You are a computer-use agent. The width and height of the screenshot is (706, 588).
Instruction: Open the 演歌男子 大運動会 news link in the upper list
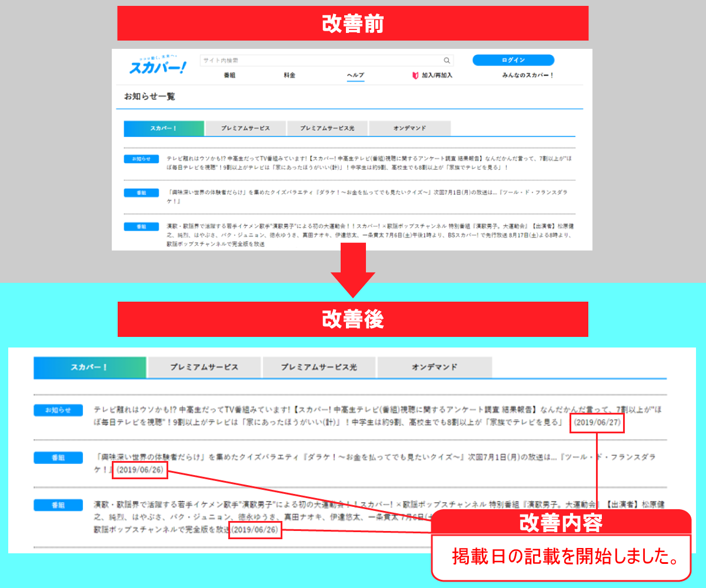click(x=369, y=234)
